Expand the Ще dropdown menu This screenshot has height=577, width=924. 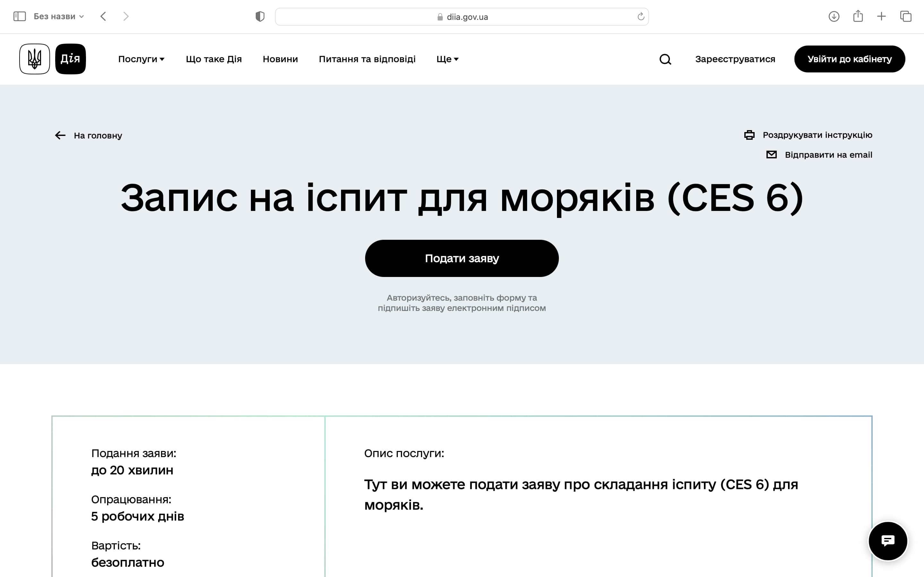point(447,59)
